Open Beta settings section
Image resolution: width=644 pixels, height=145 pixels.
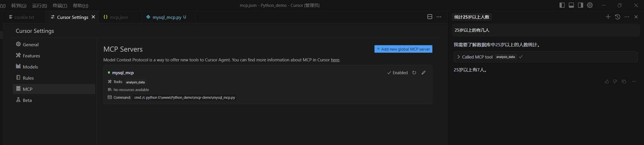pos(54,100)
